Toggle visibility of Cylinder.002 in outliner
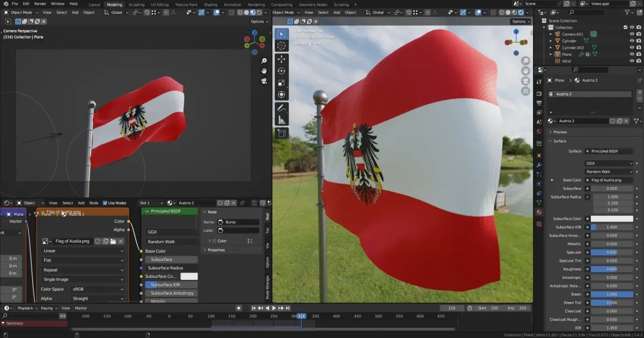 [x=632, y=48]
